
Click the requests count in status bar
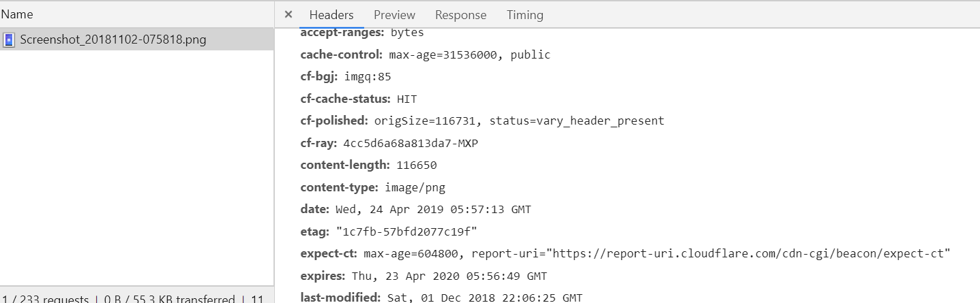46,299
